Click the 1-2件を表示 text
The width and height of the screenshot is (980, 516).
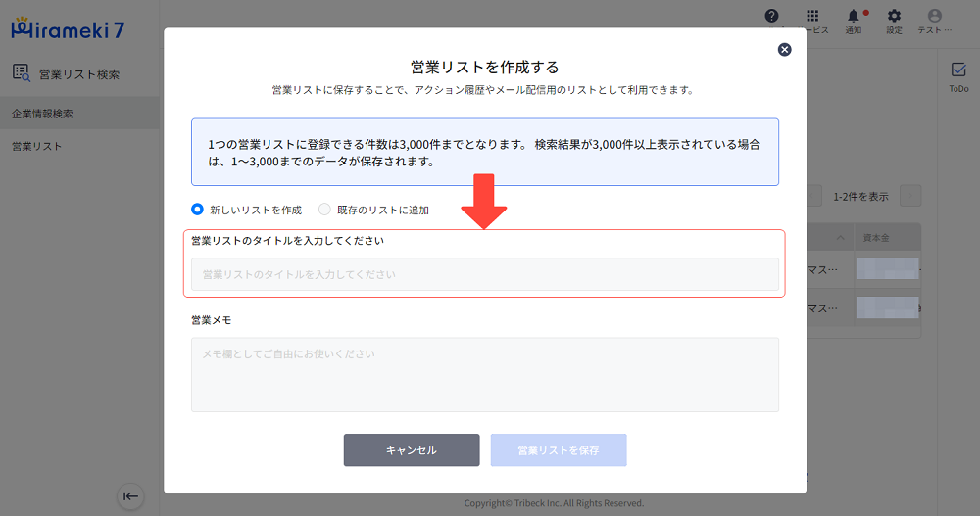[860, 197]
